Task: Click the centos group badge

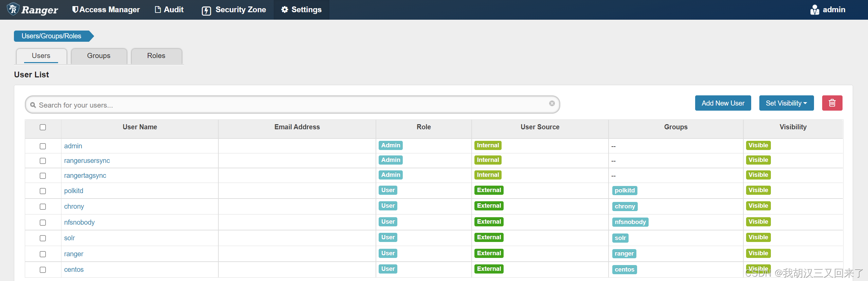Action: click(625, 269)
